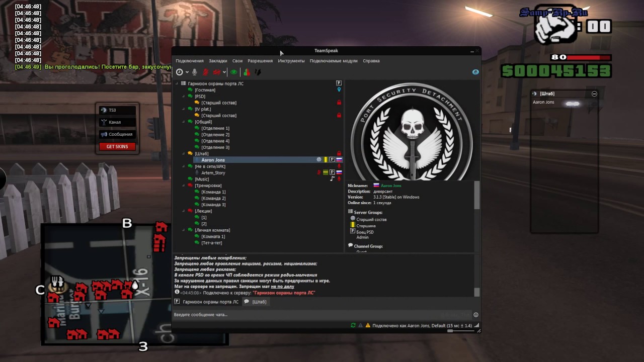Click the P badge on Artem_Story row
The height and width of the screenshot is (362, 644).
332,172
